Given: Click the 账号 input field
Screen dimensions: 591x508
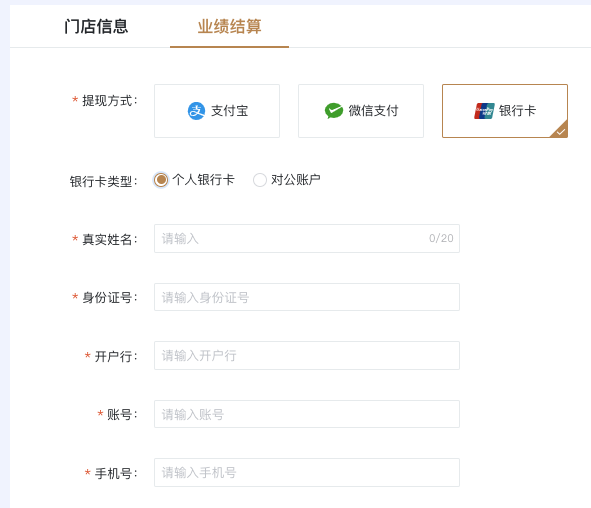Looking at the screenshot, I should (307, 414).
